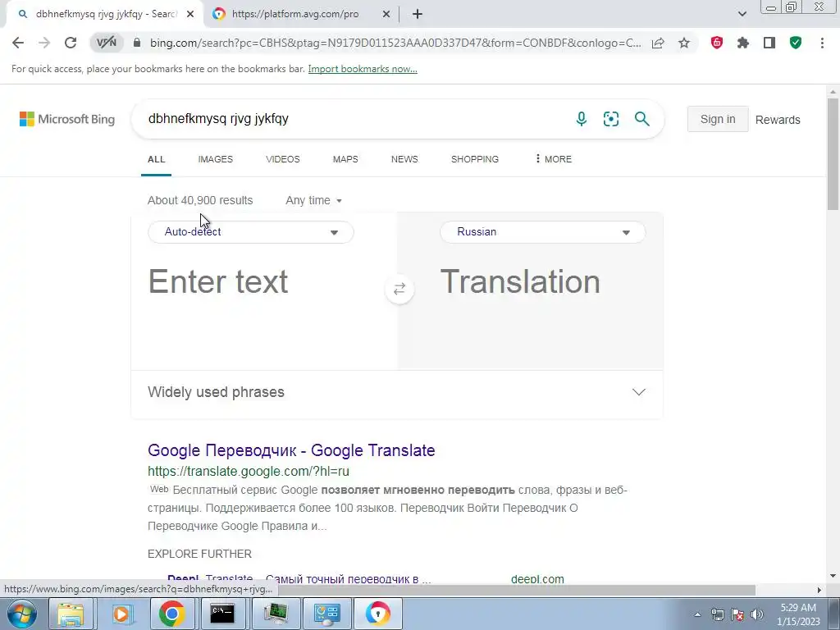Screen dimensions: 840x630
Task: Open the Auto-detect source language dropdown
Action: pyautogui.click(x=251, y=232)
